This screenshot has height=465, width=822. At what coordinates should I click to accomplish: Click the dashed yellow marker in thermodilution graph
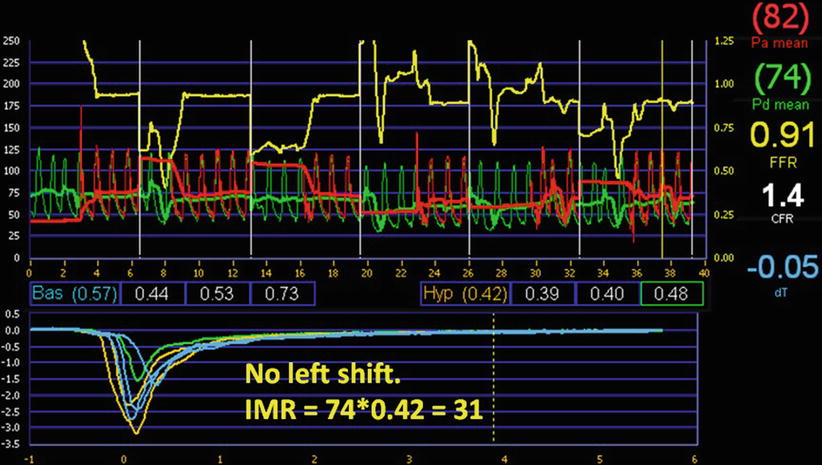494,380
